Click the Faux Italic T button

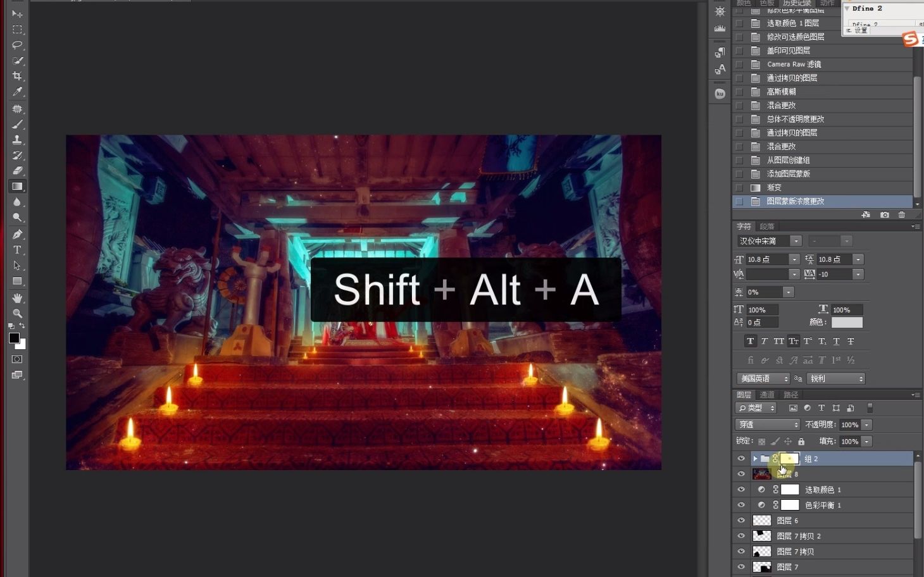point(765,341)
